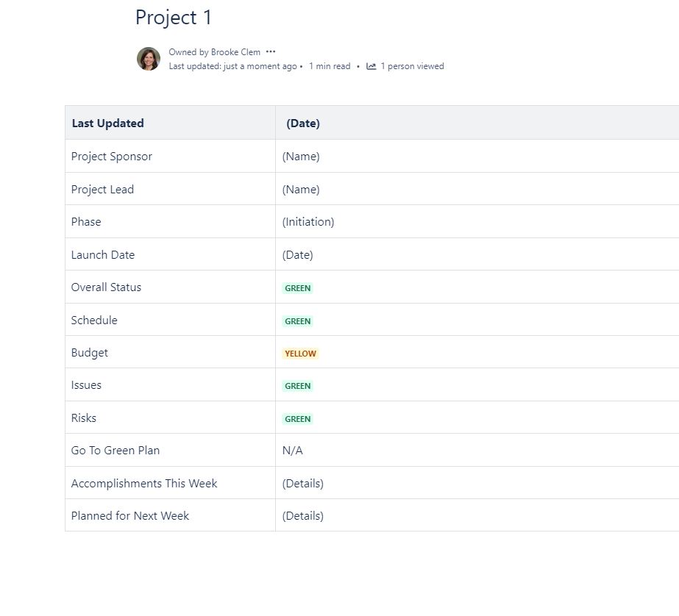Open the '1 person viewed' analytics link
679x616 pixels.
[412, 66]
